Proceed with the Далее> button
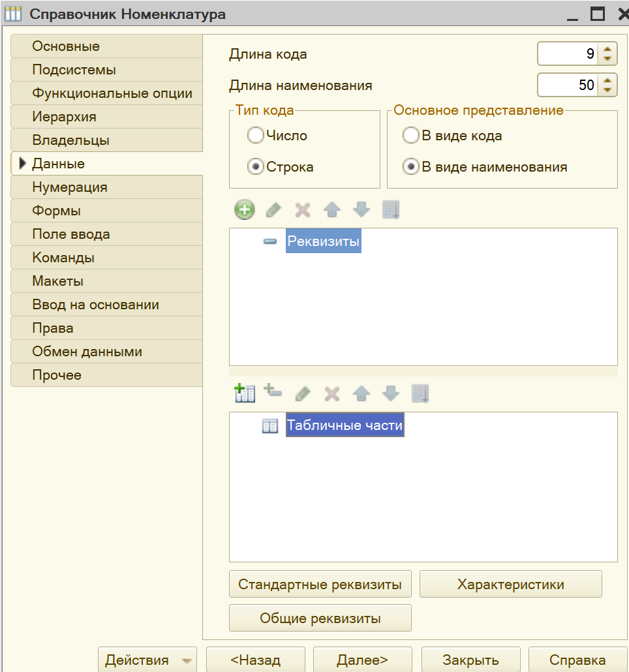This screenshot has height=672, width=629. pyautogui.click(x=363, y=660)
